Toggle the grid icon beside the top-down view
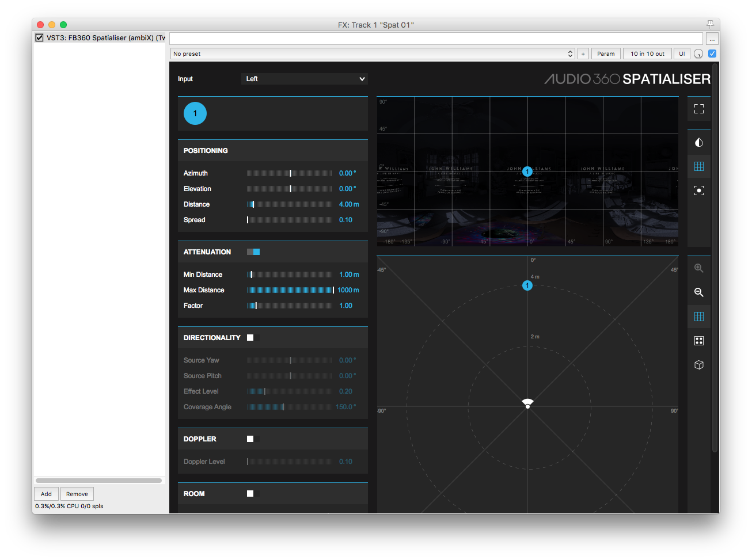The image size is (752, 560). coord(699,317)
